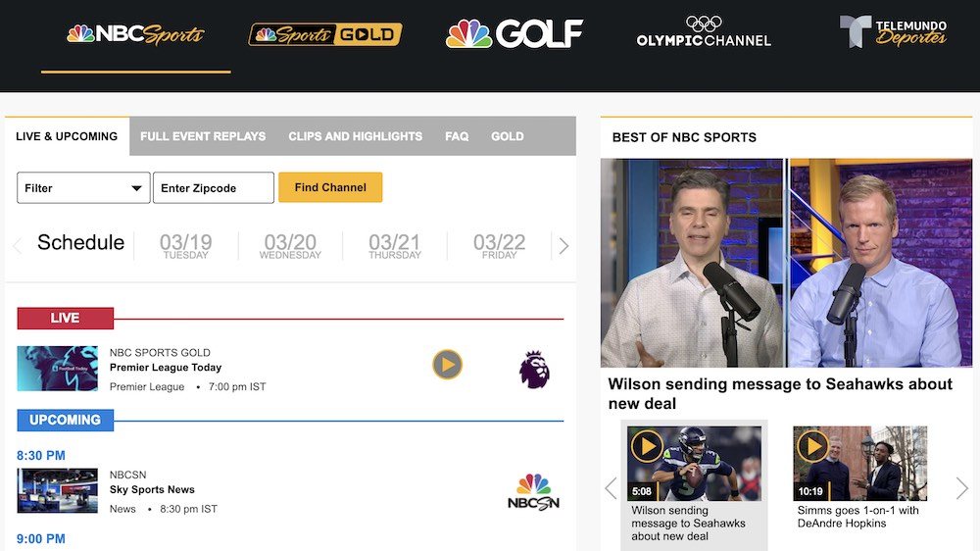Click small Wilson sending message caption
Screen dimensions: 980x551
688,523
